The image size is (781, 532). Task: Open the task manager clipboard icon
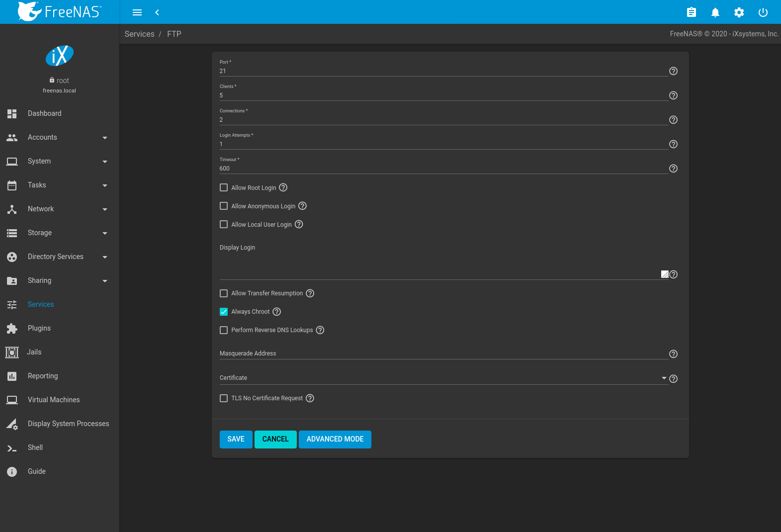[691, 12]
